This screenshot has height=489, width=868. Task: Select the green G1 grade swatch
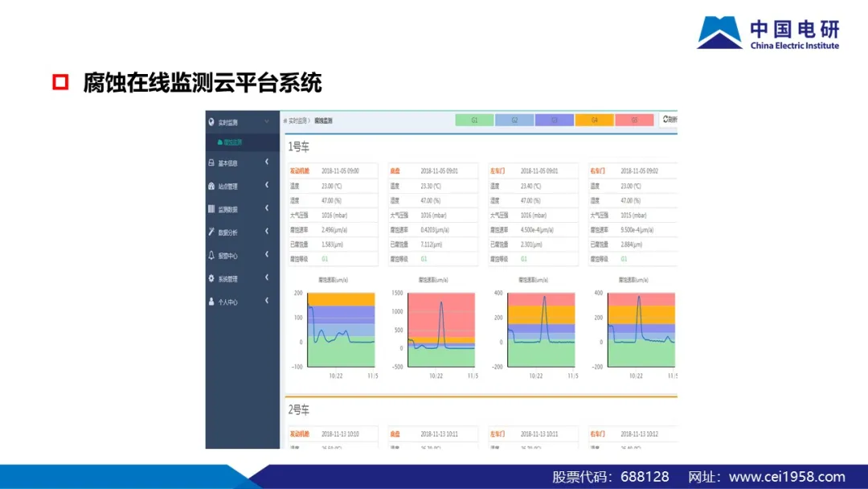tap(474, 120)
